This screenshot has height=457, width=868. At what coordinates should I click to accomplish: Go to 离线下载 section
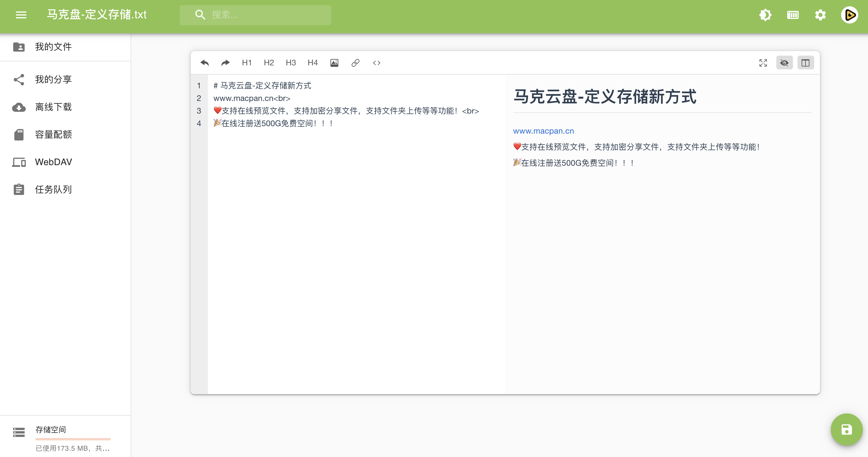53,107
